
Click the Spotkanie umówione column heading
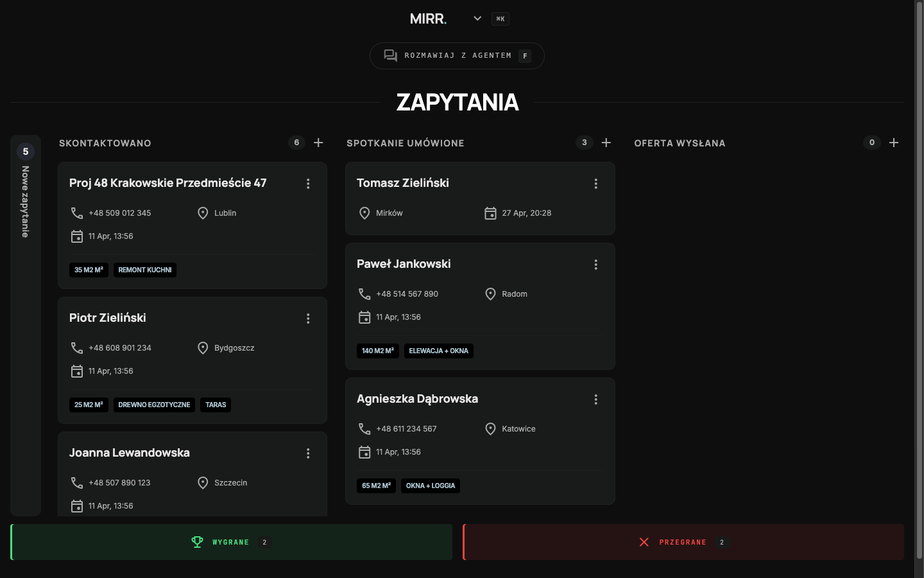pyautogui.click(x=406, y=143)
